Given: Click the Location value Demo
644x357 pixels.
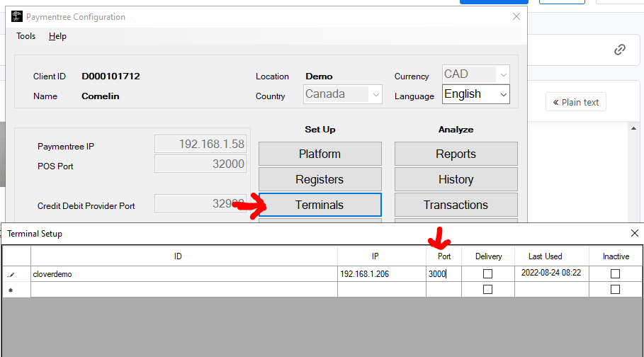Looking at the screenshot, I should point(319,76).
